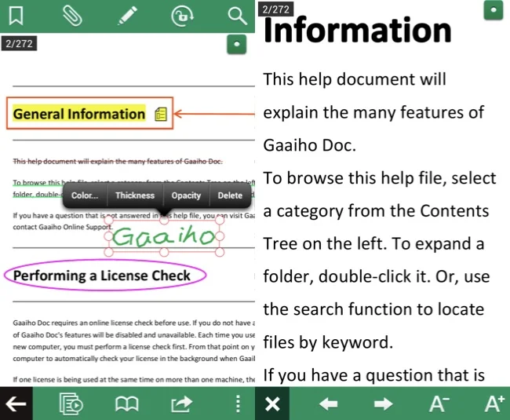Open the three-dot overflow menu
This screenshot has width=510, height=420.
pos(238,404)
